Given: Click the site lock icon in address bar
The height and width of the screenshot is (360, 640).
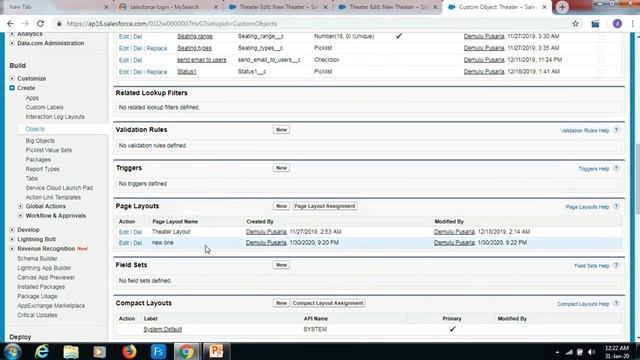Looking at the screenshot, I should tap(59, 24).
